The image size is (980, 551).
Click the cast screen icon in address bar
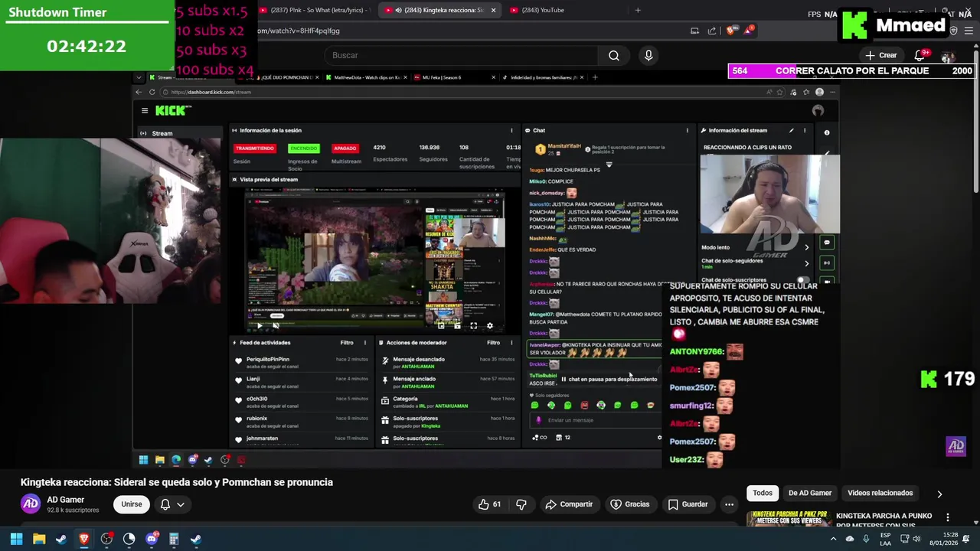(x=694, y=31)
